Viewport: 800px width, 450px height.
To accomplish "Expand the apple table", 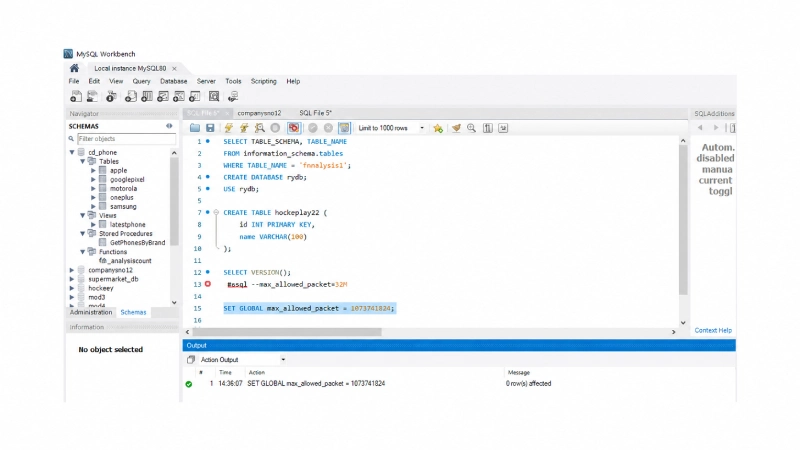I will click(93, 170).
